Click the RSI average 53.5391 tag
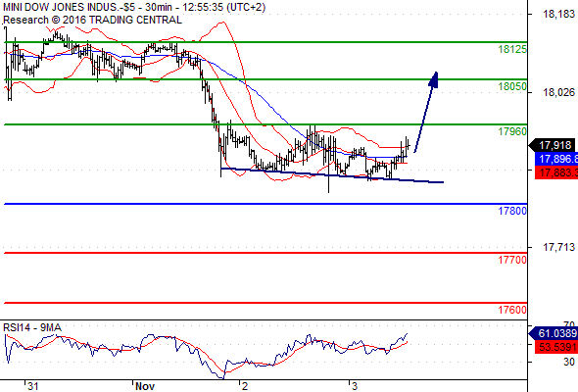Viewport: 578px width, 392px height. click(556, 347)
